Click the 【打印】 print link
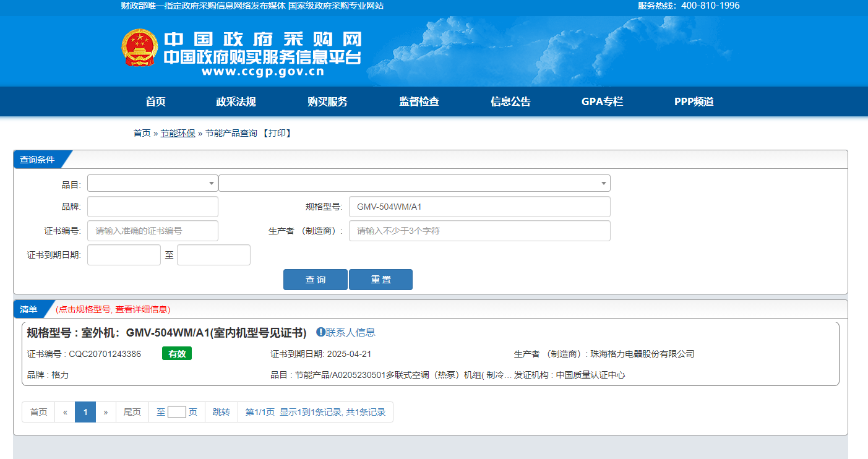The image size is (868, 459). (277, 133)
